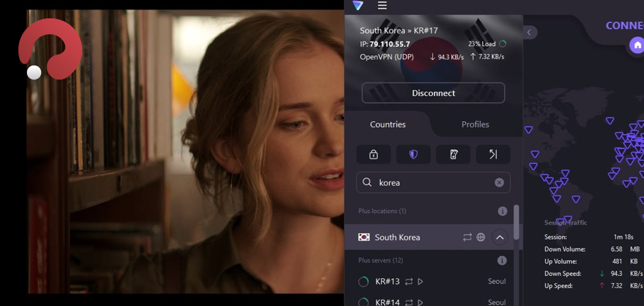Click the streaming play icon on KR#13
This screenshot has height=306, width=644.
[x=420, y=282]
